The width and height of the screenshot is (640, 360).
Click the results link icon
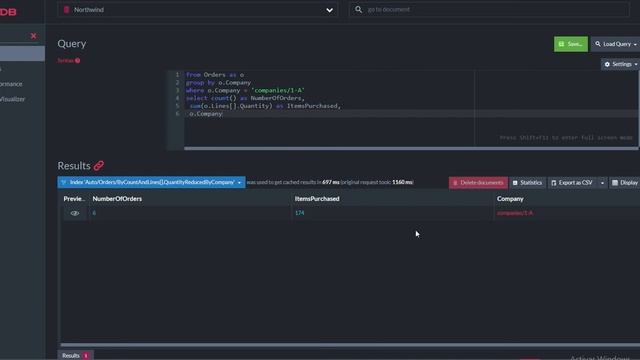point(99,166)
